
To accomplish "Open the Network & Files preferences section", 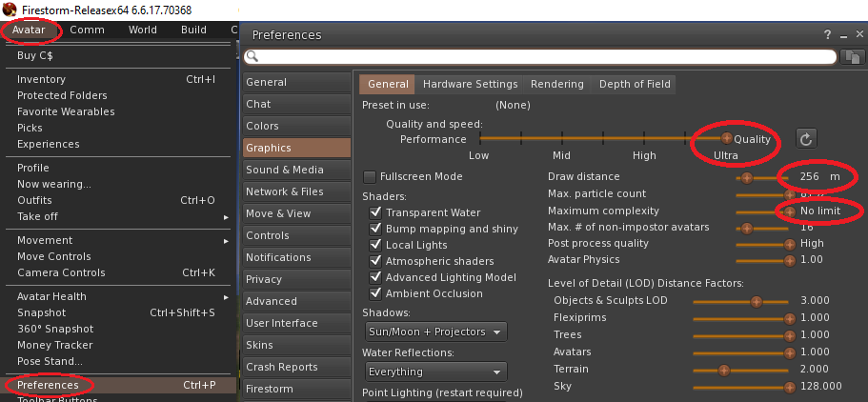I will pos(285,191).
